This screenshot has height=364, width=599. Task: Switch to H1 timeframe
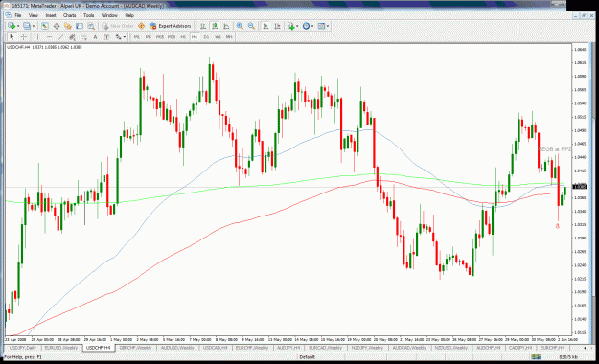tap(183, 37)
